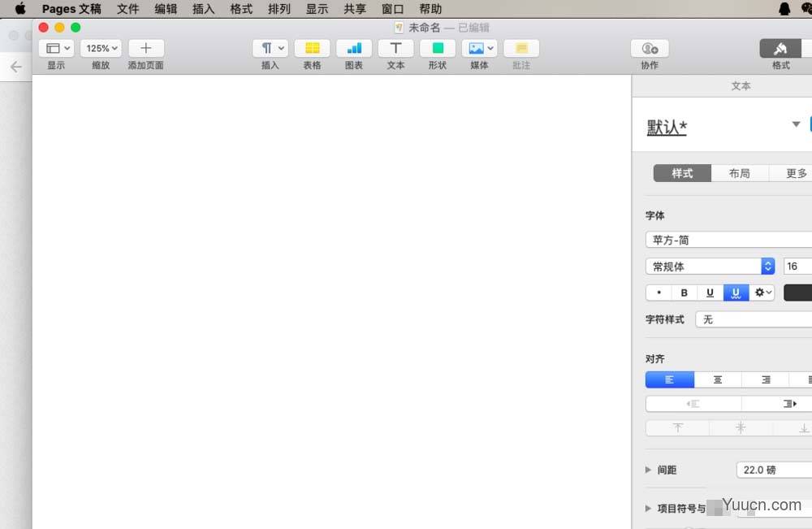
Task: Click the Shape (形状) toolbar icon
Action: pyautogui.click(x=438, y=49)
